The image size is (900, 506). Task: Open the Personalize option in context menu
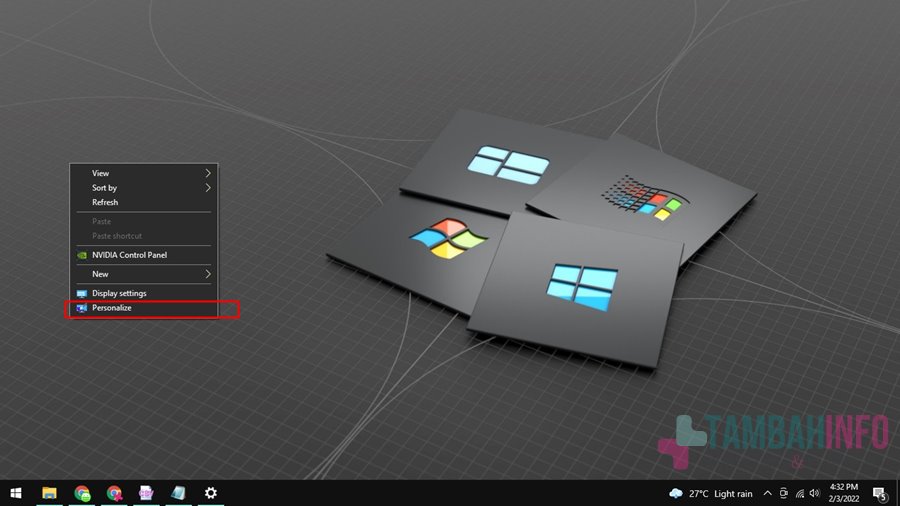pos(143,308)
